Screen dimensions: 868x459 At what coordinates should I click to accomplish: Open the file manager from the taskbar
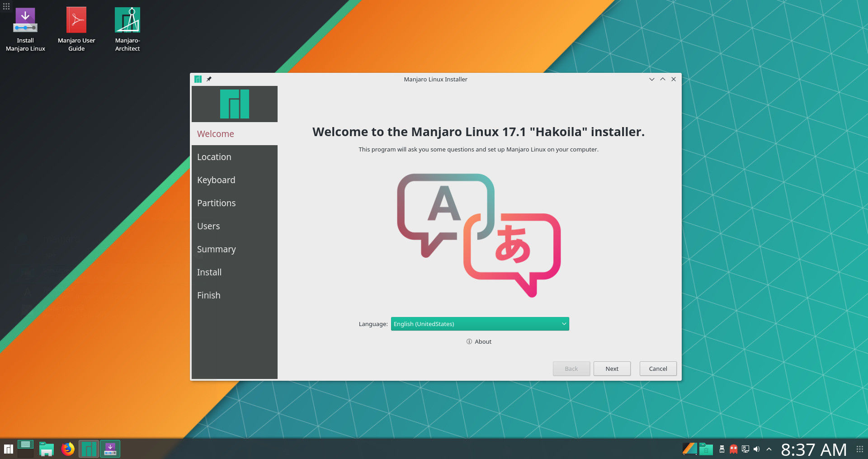pos(47,449)
